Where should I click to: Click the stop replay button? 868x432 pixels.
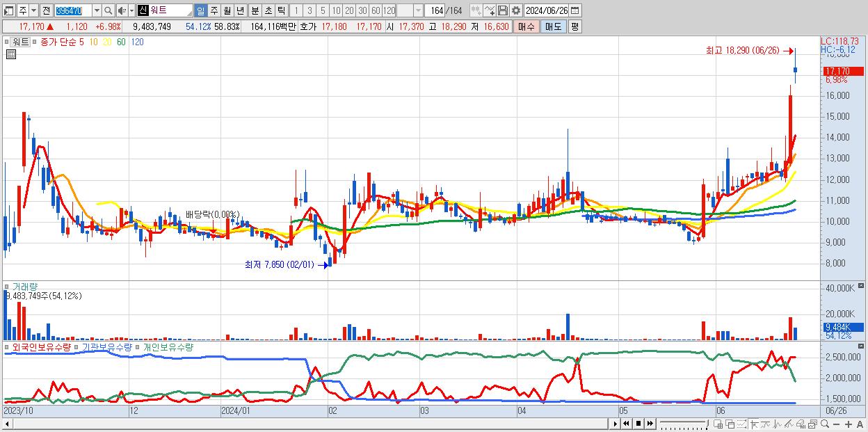click(x=638, y=423)
